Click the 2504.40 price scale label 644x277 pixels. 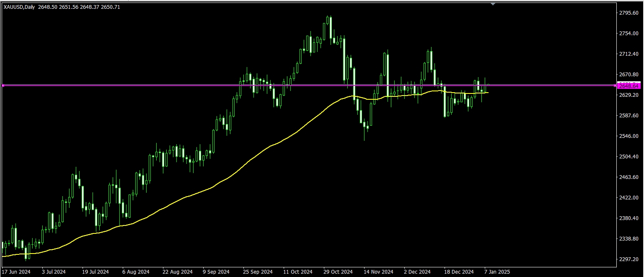[x=628, y=157]
